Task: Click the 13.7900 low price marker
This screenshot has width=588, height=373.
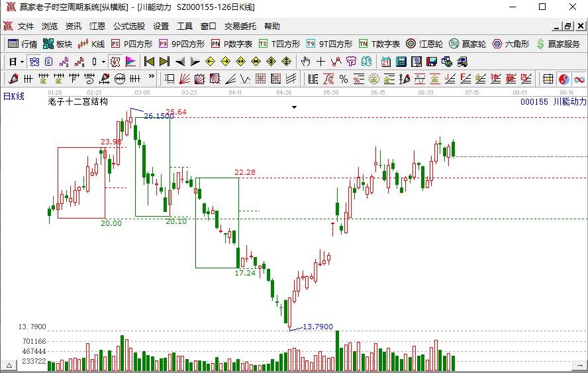Action: tap(318, 327)
